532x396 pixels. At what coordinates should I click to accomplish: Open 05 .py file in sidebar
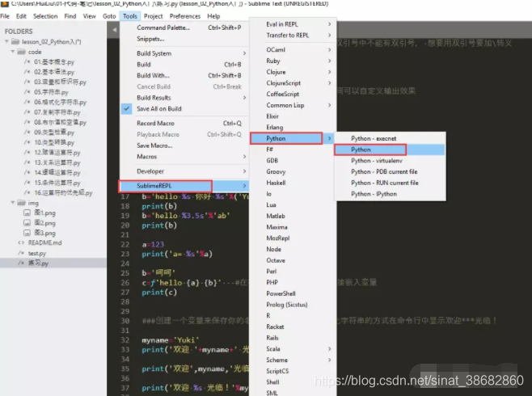[51, 92]
